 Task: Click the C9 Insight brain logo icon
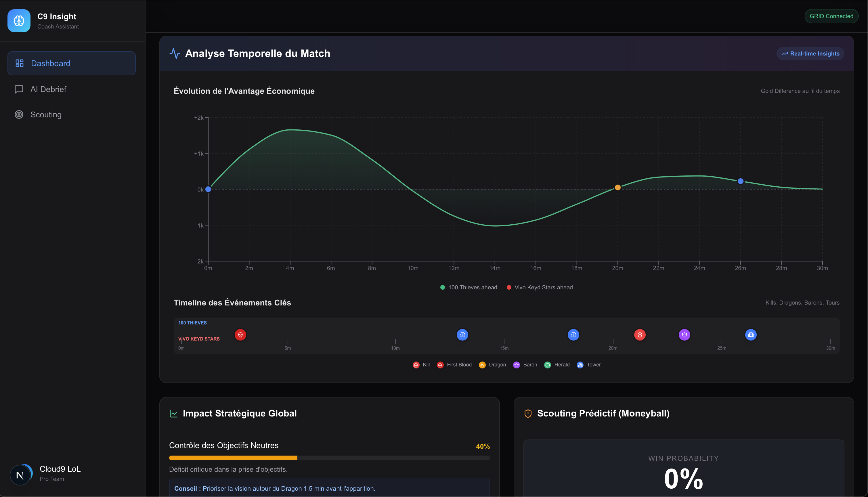click(x=19, y=21)
